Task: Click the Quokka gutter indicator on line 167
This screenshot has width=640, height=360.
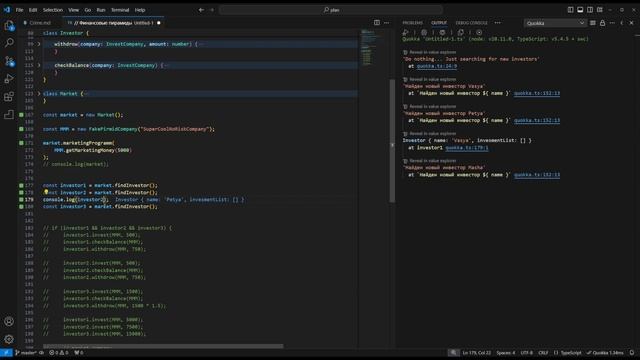Action: pos(21,115)
